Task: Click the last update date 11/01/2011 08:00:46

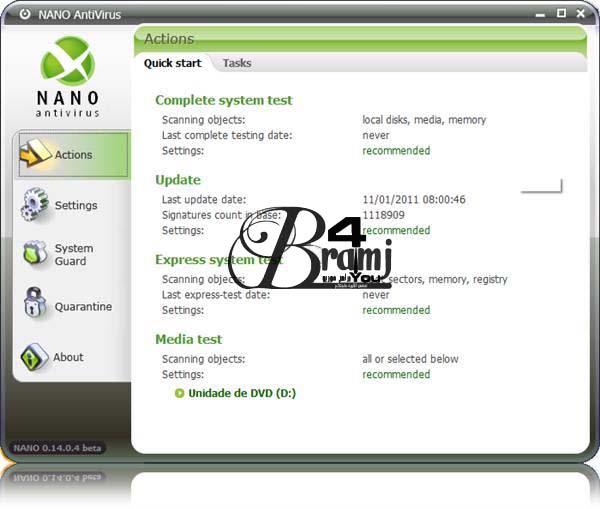Action: [x=414, y=199]
